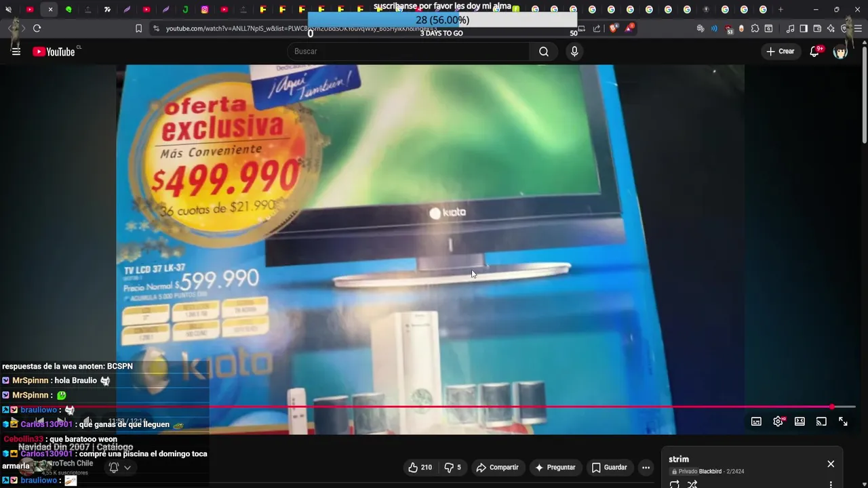Screen dimensions: 868x488
Task: Open the Crear menu
Action: pyautogui.click(x=780, y=52)
